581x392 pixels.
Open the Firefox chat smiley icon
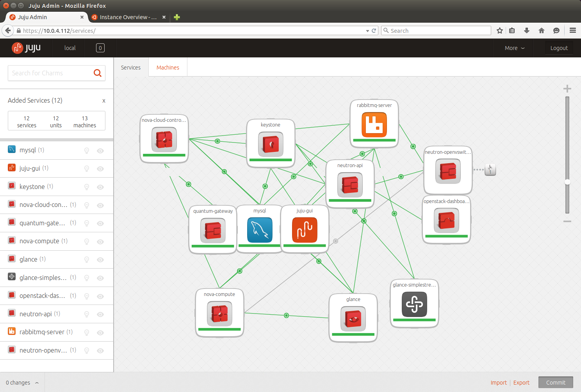[556, 30]
